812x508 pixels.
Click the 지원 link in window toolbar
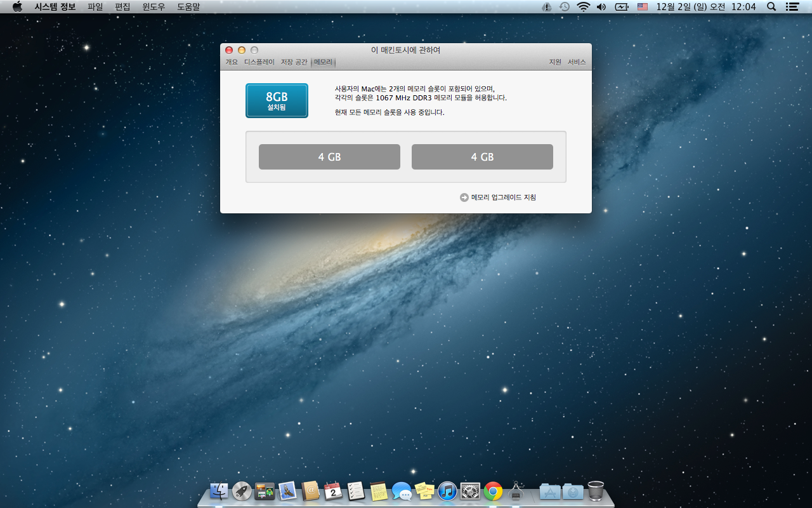point(555,62)
